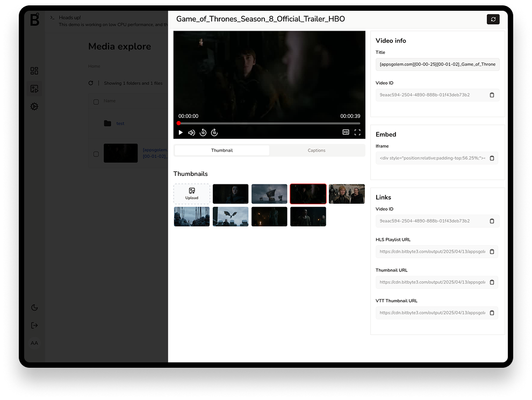
Task: Copy the iframe Embed code
Action: (x=492, y=158)
